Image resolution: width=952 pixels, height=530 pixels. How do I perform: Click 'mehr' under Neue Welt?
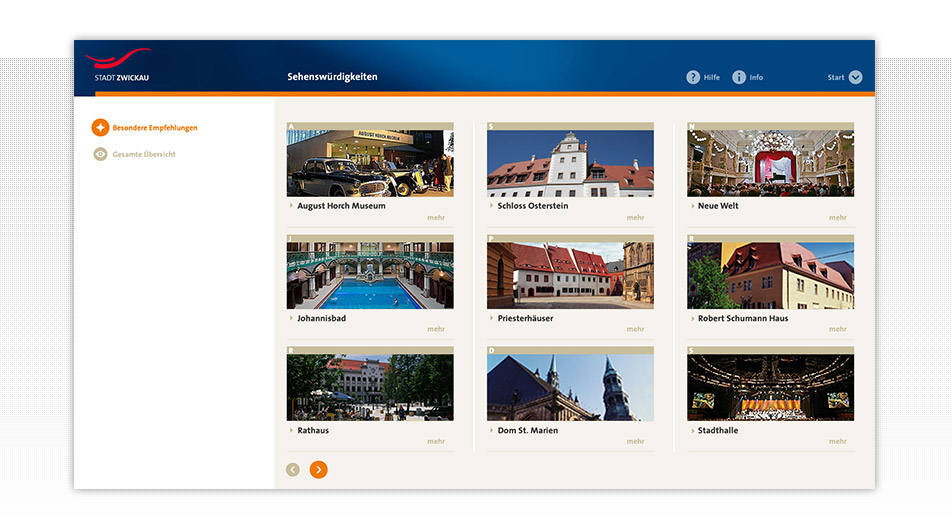837,217
